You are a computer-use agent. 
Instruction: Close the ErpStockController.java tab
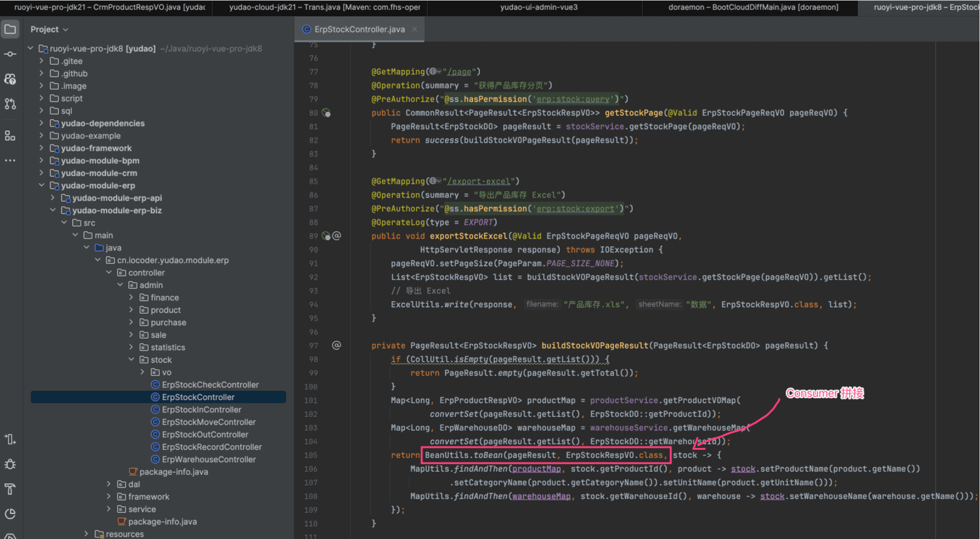click(415, 29)
